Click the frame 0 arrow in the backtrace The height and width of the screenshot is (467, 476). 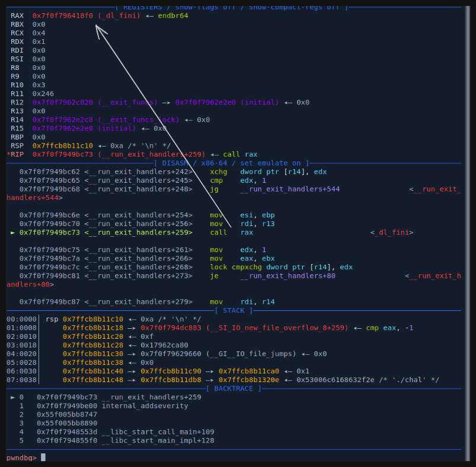point(12,397)
